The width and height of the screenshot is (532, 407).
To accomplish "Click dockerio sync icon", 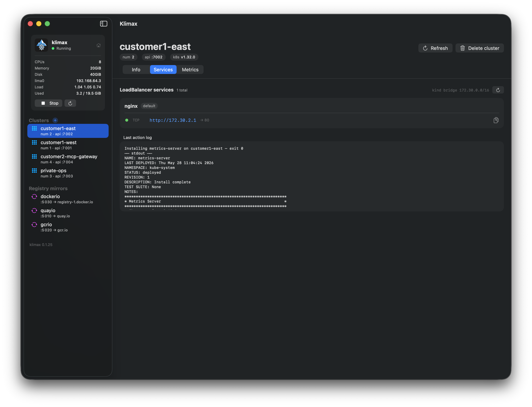I will 34,196.
